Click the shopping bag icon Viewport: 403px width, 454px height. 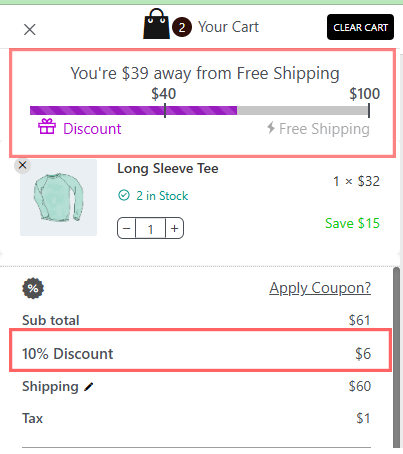[x=156, y=24]
